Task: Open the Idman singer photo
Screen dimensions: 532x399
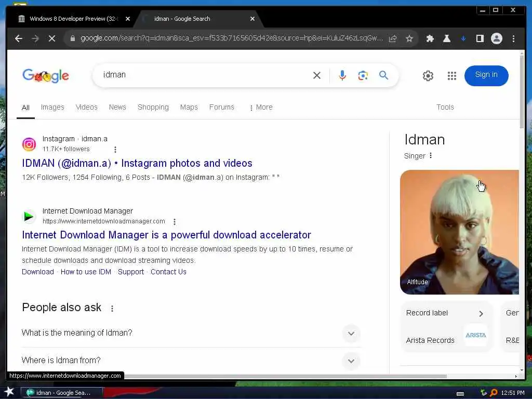Action: (459, 232)
